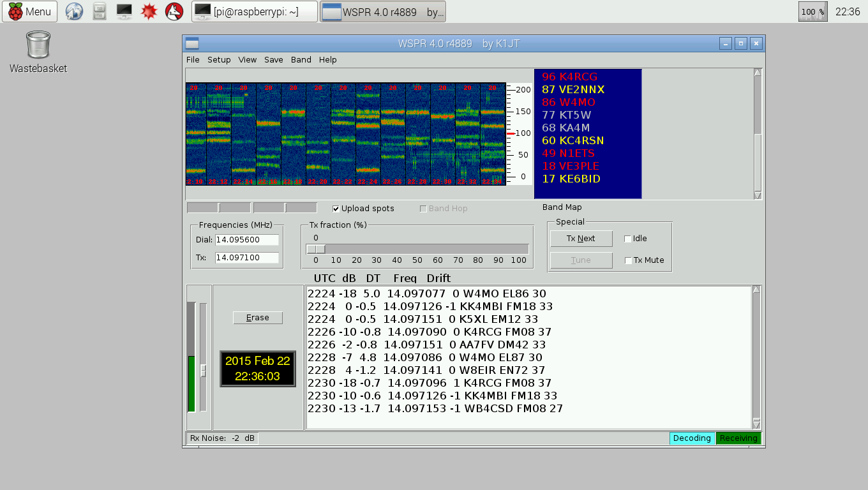Adjust the Tx fraction slider handle
This screenshot has width=868, height=490.
click(316, 249)
